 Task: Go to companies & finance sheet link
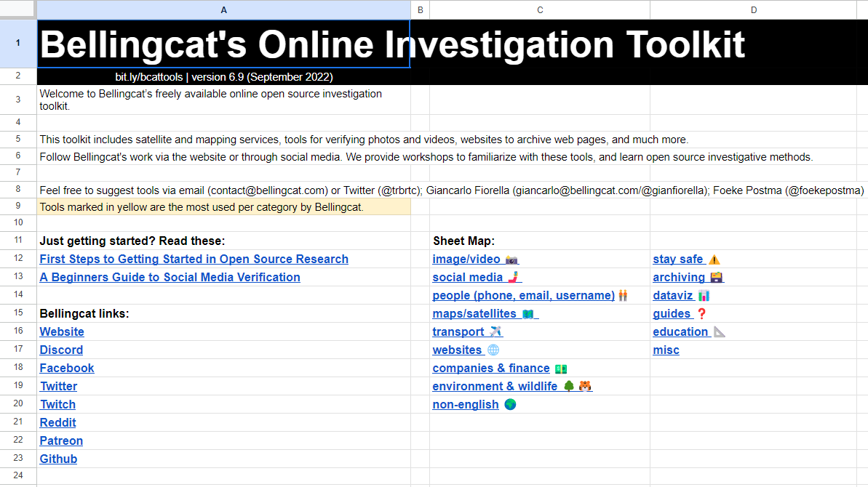(491, 369)
